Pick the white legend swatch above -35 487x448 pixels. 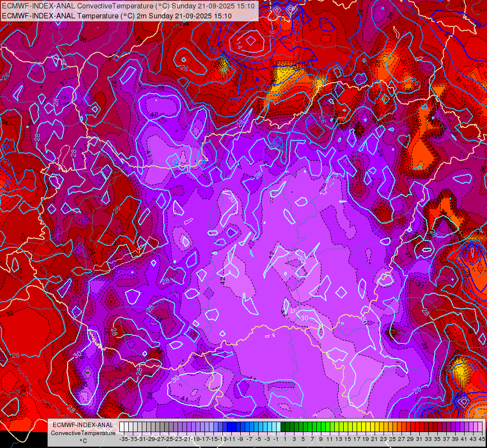pyautogui.click(x=122, y=427)
